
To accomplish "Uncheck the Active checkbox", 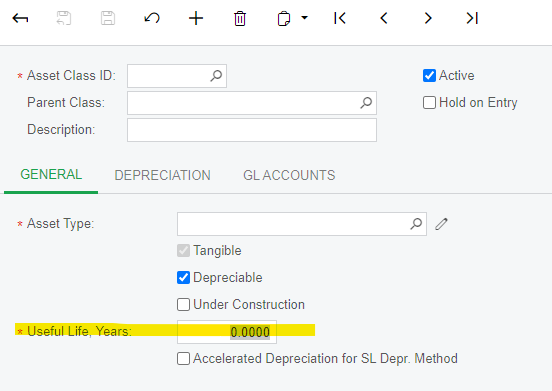I will (429, 76).
